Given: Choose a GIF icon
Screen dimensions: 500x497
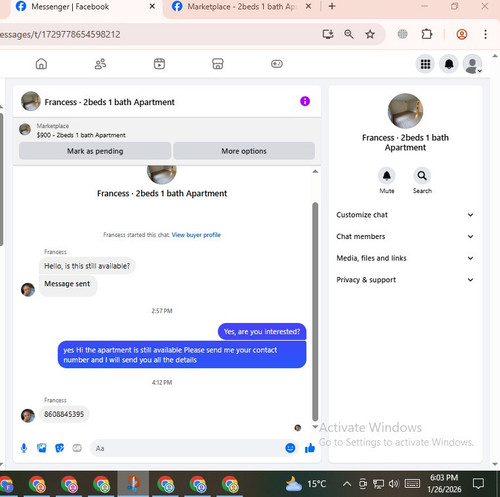Looking at the screenshot, I should (x=77, y=448).
